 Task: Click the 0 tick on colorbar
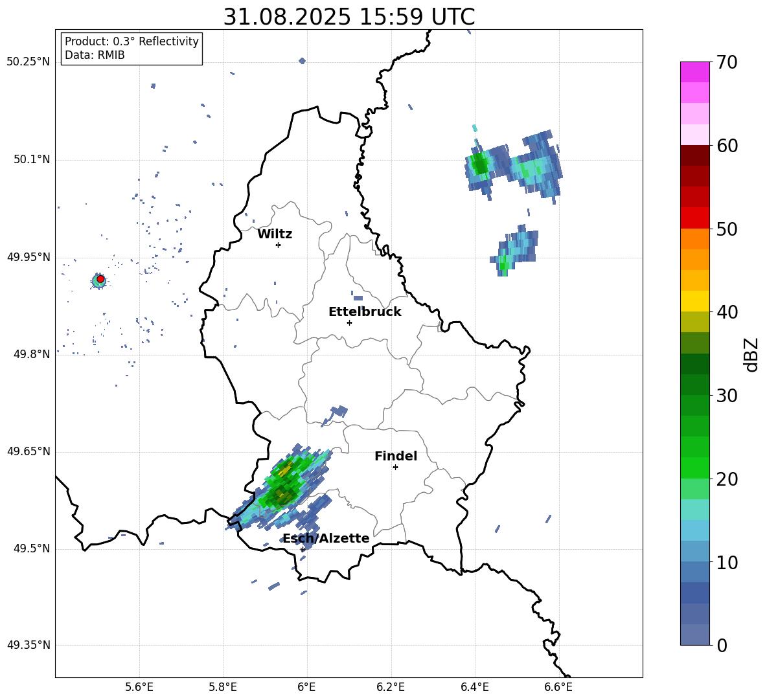(722, 645)
